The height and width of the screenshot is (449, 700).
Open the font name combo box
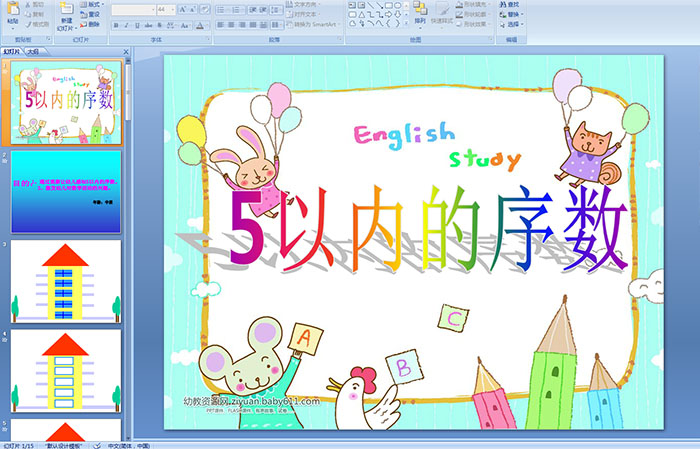[133, 10]
